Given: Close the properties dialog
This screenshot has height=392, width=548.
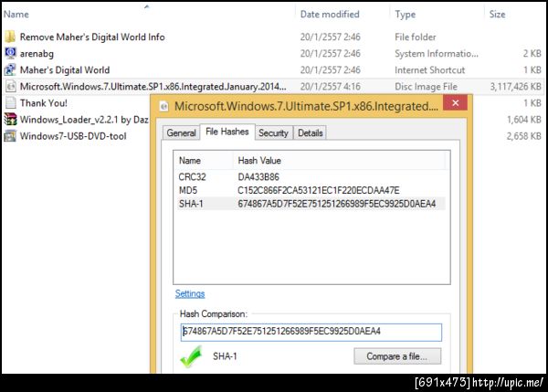Looking at the screenshot, I should 455,103.
